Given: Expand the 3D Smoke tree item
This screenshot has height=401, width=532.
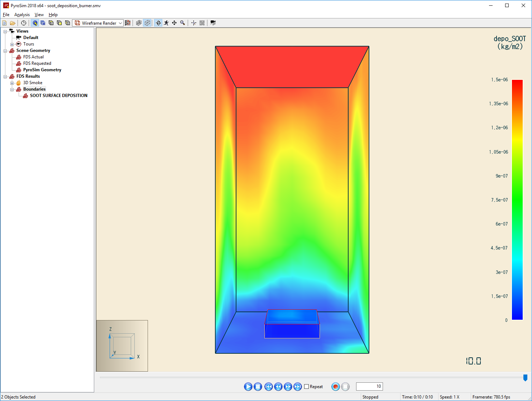Looking at the screenshot, I should (12, 82).
